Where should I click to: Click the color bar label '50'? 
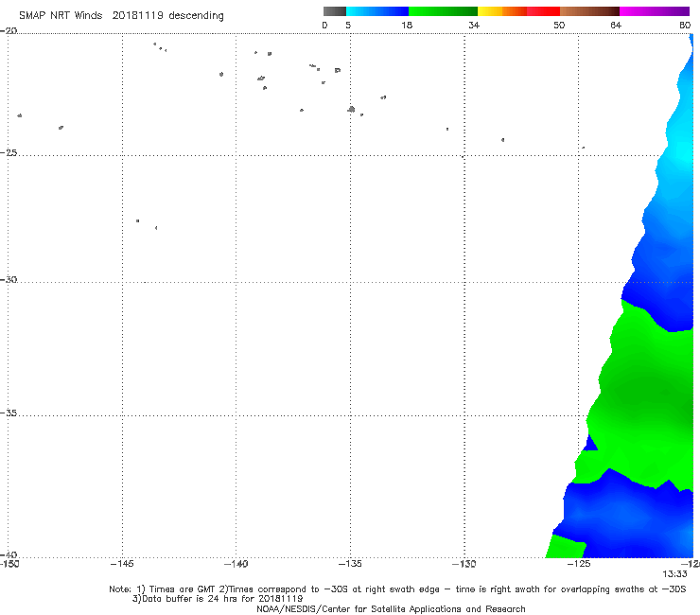click(x=559, y=25)
